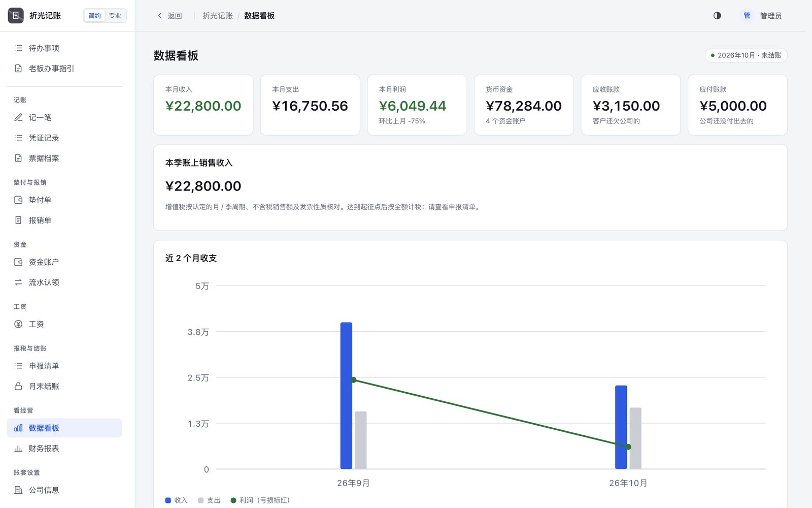Click the 记一笔 pencil icon
Image resolution: width=812 pixels, height=508 pixels.
(x=18, y=117)
